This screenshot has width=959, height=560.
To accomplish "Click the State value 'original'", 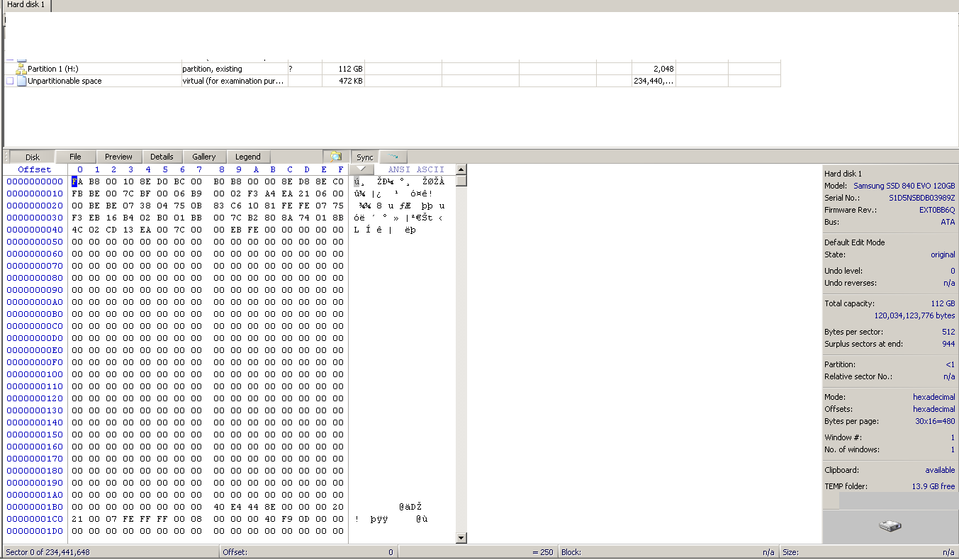I will (x=943, y=254).
